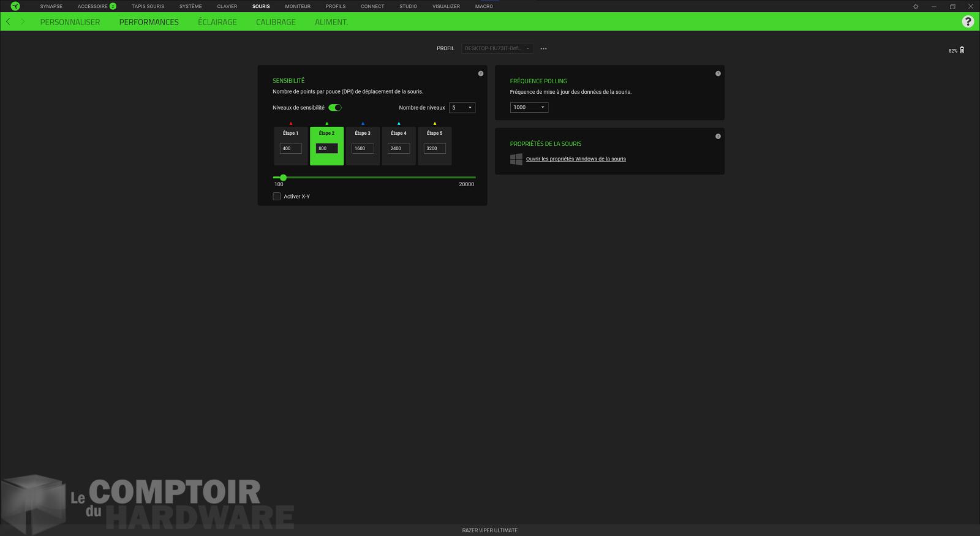Screen dimensions: 980x536
Task: Open the Système tab
Action: tap(190, 6)
